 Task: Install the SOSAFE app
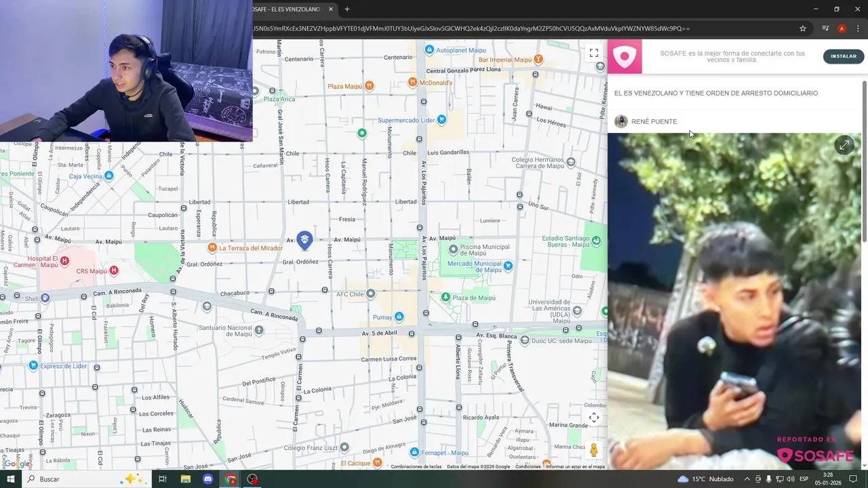pyautogui.click(x=844, y=56)
